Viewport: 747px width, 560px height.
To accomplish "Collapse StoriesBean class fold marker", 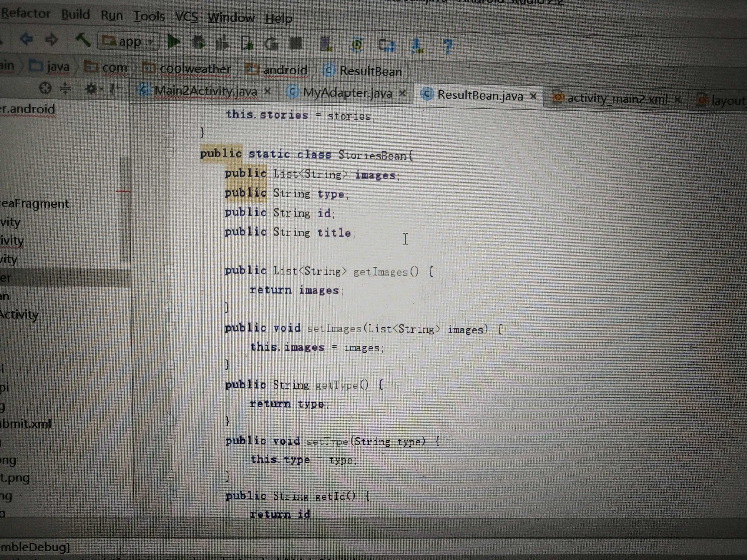I will tap(169, 153).
